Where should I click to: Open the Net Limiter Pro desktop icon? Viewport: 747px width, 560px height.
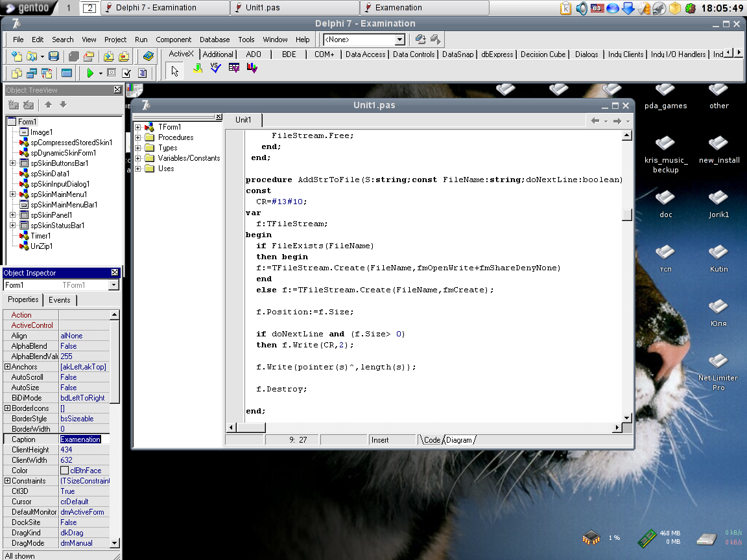[x=718, y=373]
